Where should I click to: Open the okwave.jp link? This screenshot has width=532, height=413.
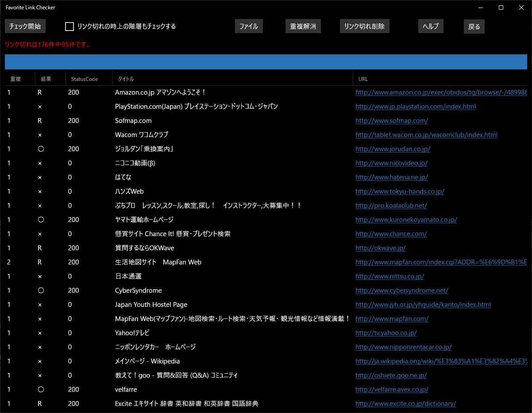coord(381,248)
